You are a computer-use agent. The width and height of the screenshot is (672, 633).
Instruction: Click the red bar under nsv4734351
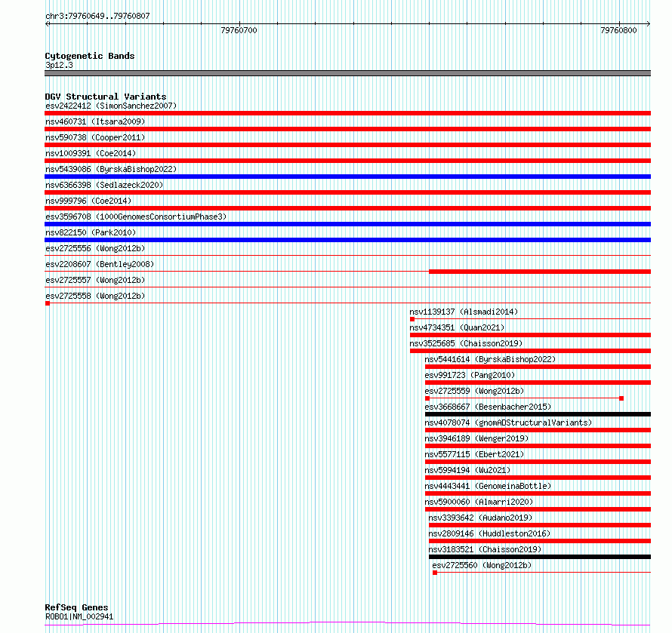coord(530,335)
